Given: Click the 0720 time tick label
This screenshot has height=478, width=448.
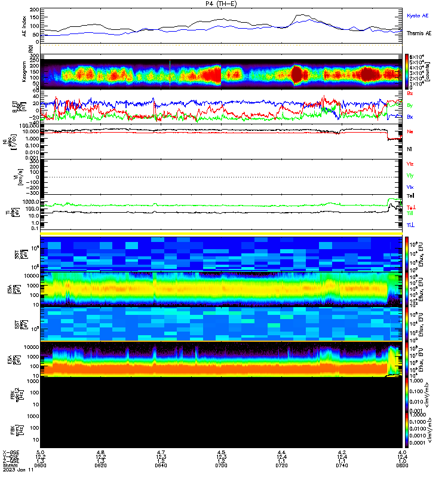Looking at the screenshot, I should (x=281, y=465).
